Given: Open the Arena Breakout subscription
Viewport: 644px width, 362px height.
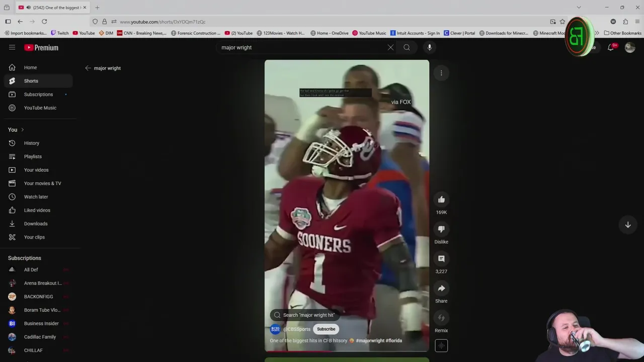Looking at the screenshot, I should point(38,283).
